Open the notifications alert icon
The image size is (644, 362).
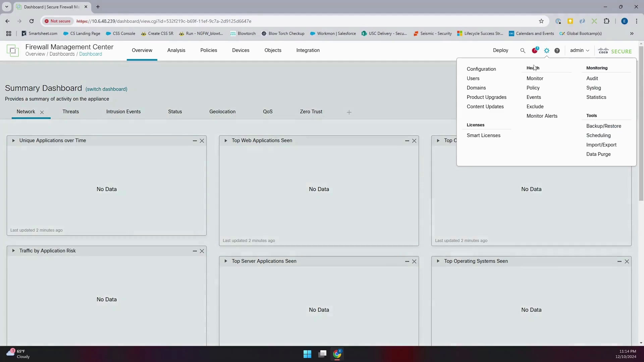click(535, 50)
